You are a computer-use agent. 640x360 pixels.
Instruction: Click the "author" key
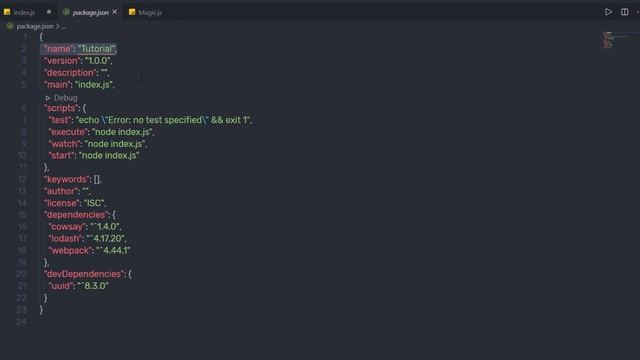pyautogui.click(x=62, y=191)
